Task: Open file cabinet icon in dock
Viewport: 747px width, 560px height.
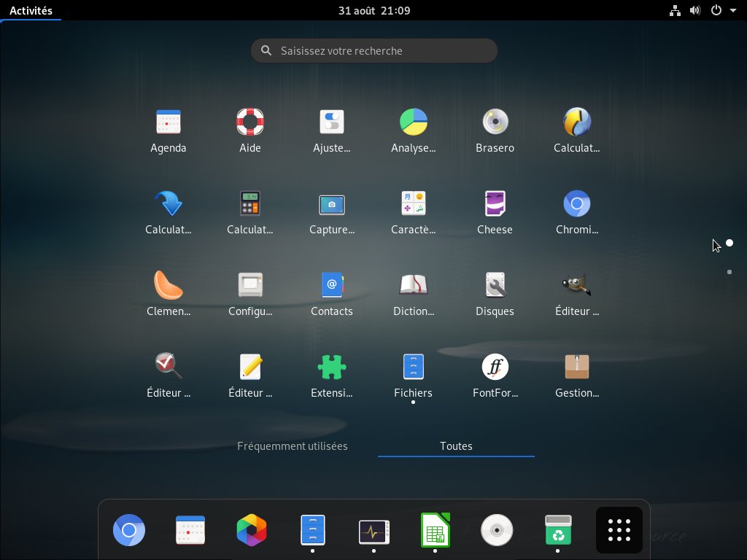Action: click(312, 530)
